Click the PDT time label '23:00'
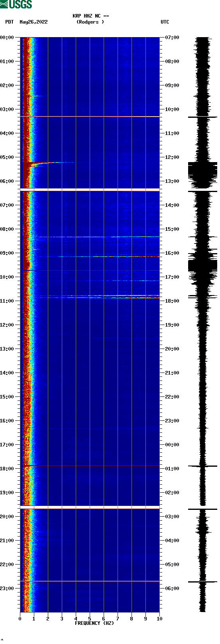The width and height of the screenshot is (220, 644). [7, 589]
